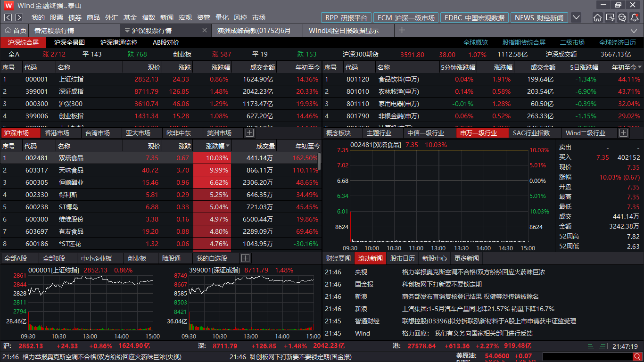Open the 市场 menu
The image size is (644, 362).
pyautogui.click(x=259, y=17)
